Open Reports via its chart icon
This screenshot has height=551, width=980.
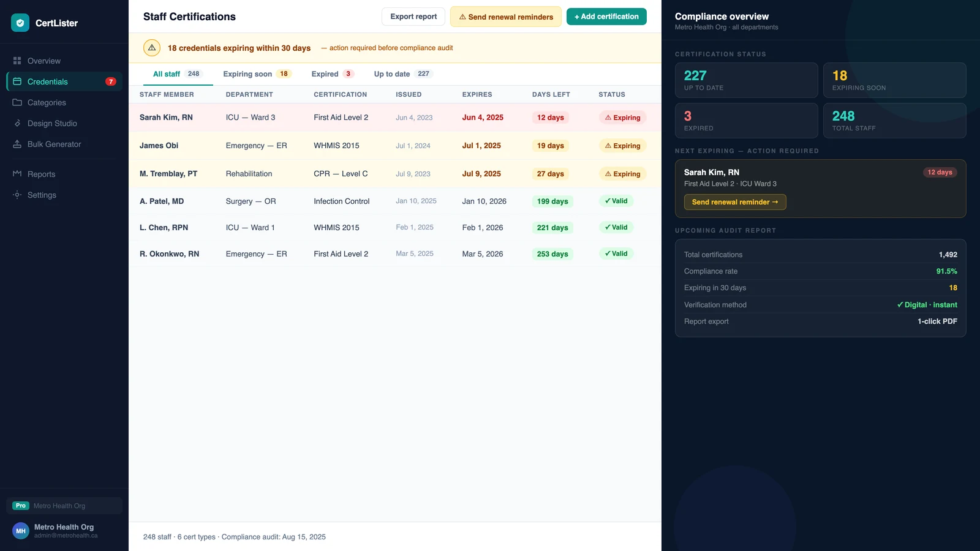pos(17,174)
